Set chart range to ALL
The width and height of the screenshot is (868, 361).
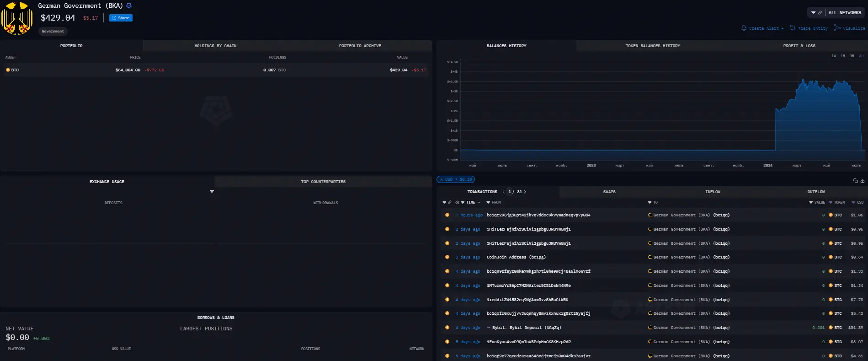pos(862,56)
